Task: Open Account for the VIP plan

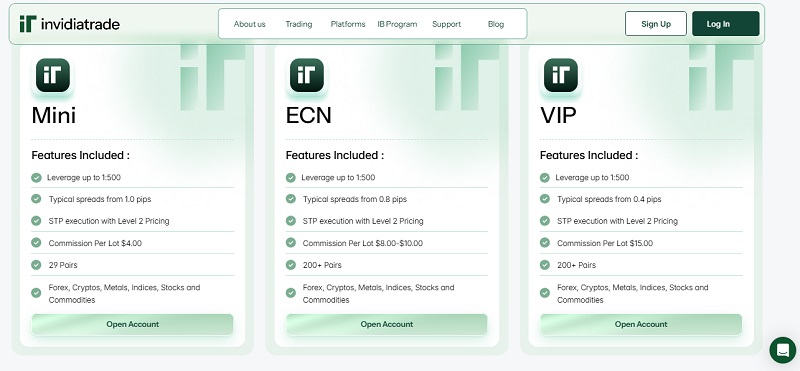Action: (x=641, y=324)
